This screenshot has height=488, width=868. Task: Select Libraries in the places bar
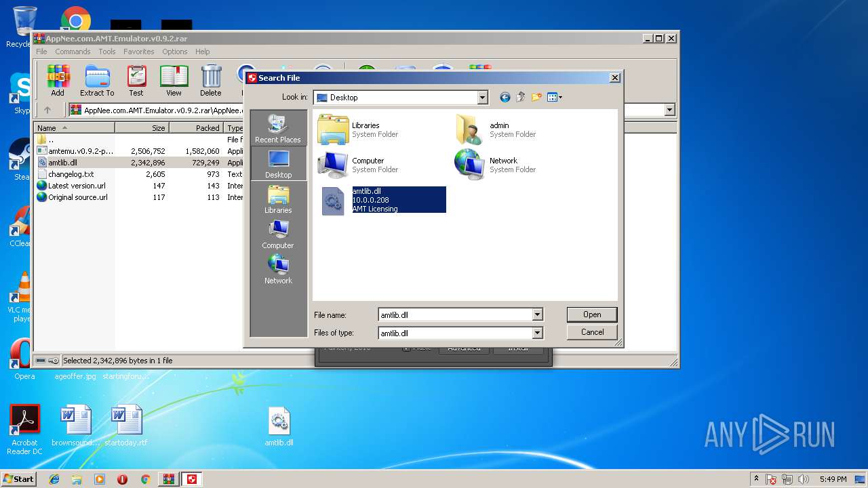278,199
